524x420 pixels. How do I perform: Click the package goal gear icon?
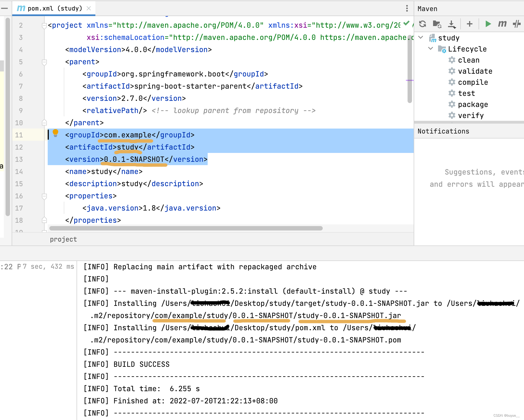tap(452, 104)
